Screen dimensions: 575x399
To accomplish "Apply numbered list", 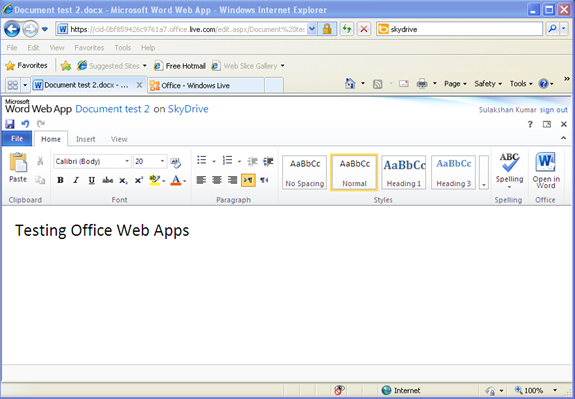I will pyautogui.click(x=227, y=160).
